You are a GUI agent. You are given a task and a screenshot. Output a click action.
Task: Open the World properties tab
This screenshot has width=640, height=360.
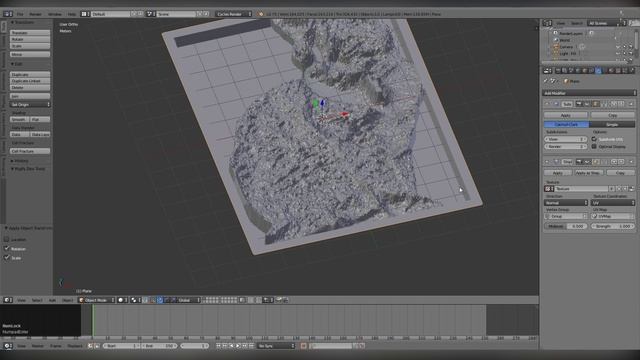578,71
